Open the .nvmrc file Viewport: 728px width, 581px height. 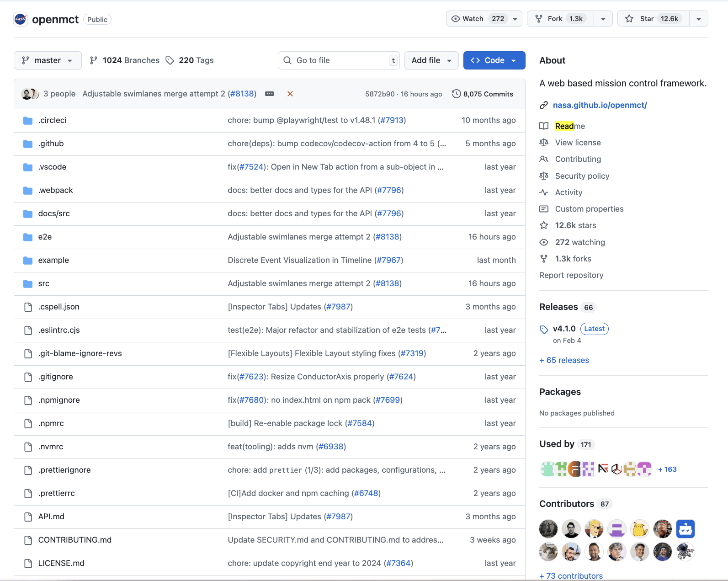pos(51,447)
